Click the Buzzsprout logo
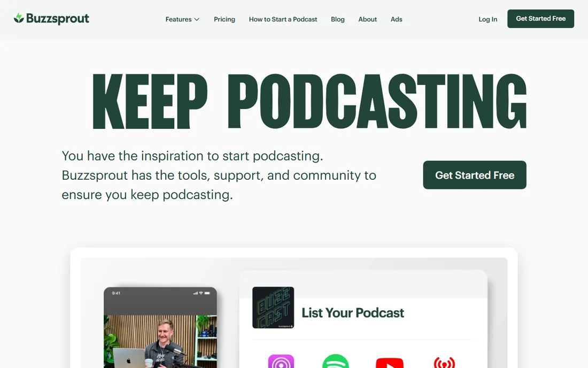The image size is (588, 368). 51,18
